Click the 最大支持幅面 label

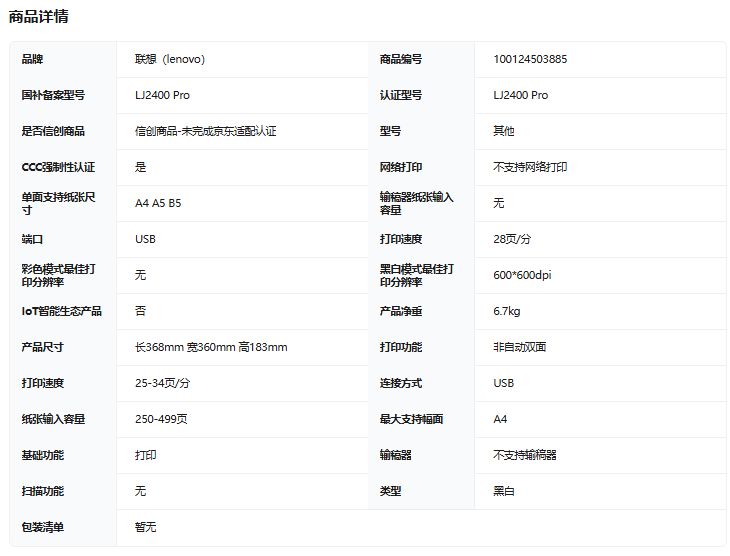coord(411,419)
